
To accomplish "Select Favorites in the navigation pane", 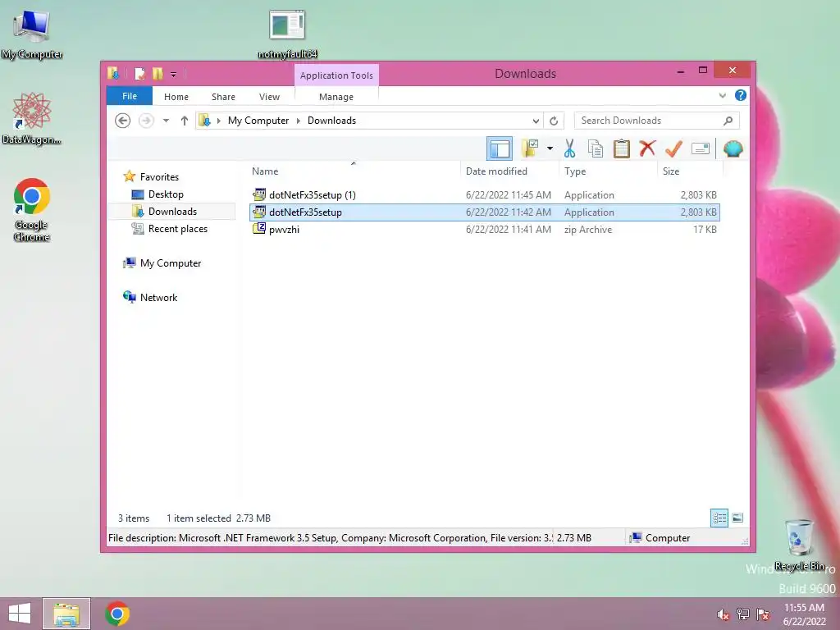I will pos(159,177).
